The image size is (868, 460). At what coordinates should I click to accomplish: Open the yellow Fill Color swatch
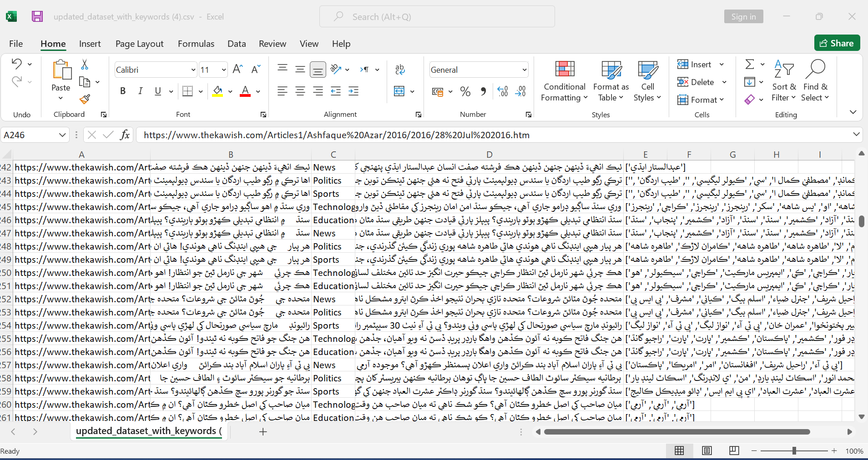point(218,91)
